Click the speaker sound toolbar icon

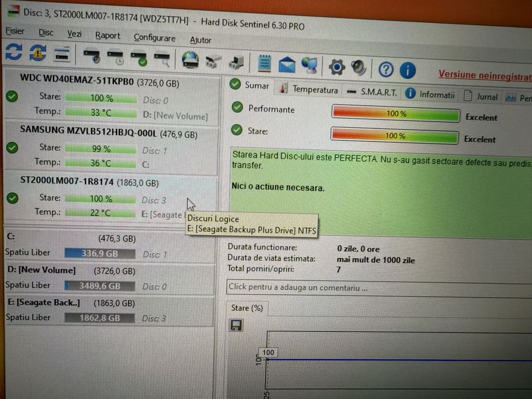tap(359, 67)
